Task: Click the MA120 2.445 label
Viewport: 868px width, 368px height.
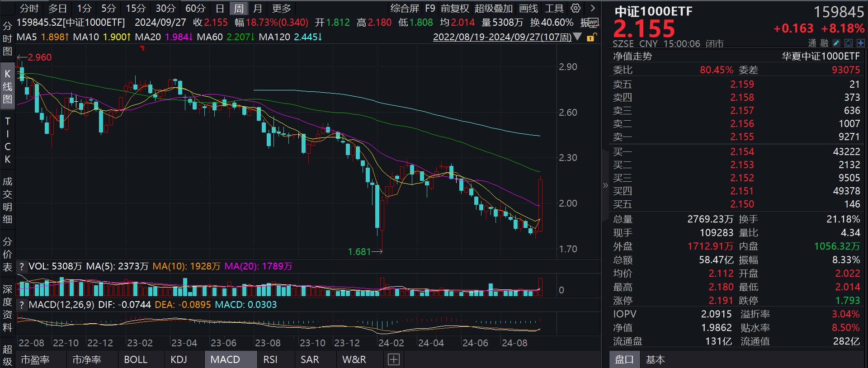Action: pyautogui.click(x=291, y=37)
